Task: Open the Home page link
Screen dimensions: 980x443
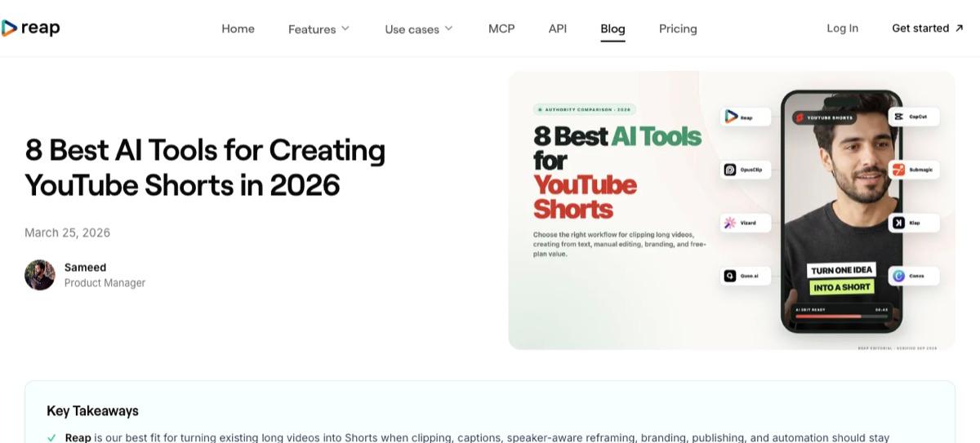Action: pyautogui.click(x=238, y=29)
